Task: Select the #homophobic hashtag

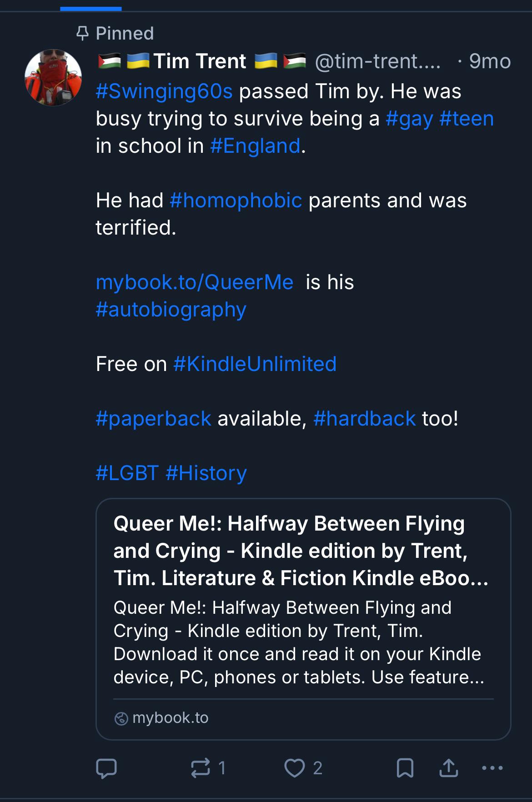Action: (x=236, y=200)
